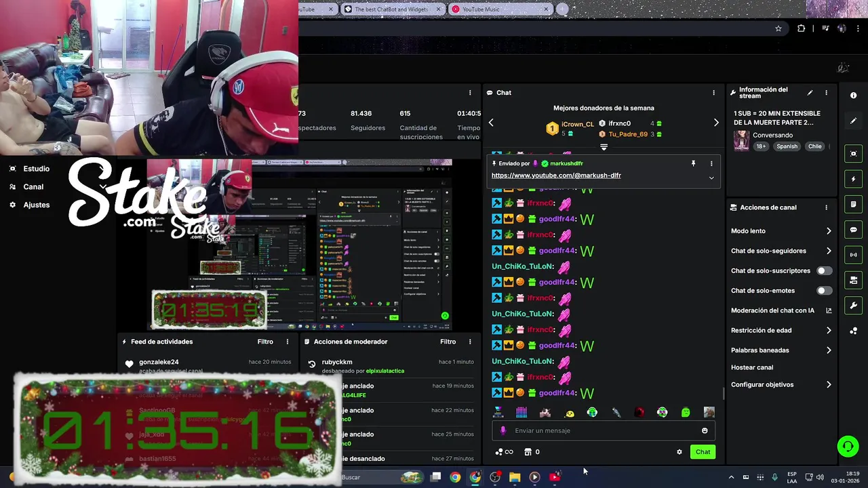This screenshot has height=488, width=868.
Task: Show next leaderboard with right arrow
Action: [716, 123]
